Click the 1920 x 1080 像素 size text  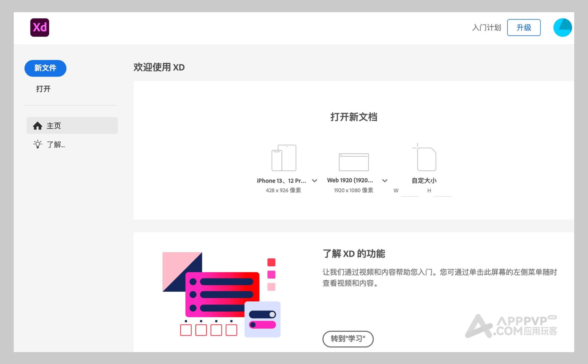point(354,190)
